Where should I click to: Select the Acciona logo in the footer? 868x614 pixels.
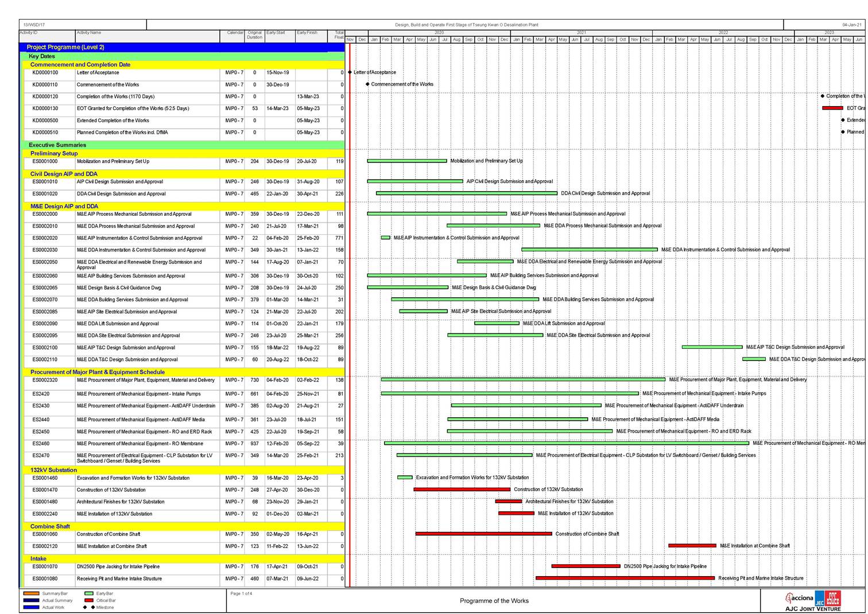[x=800, y=598]
